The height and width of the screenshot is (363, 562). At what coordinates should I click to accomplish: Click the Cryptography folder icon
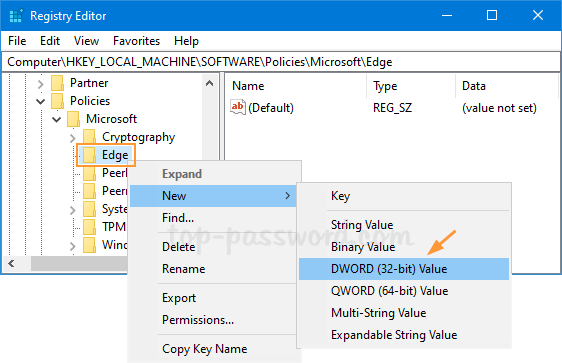[x=90, y=137]
